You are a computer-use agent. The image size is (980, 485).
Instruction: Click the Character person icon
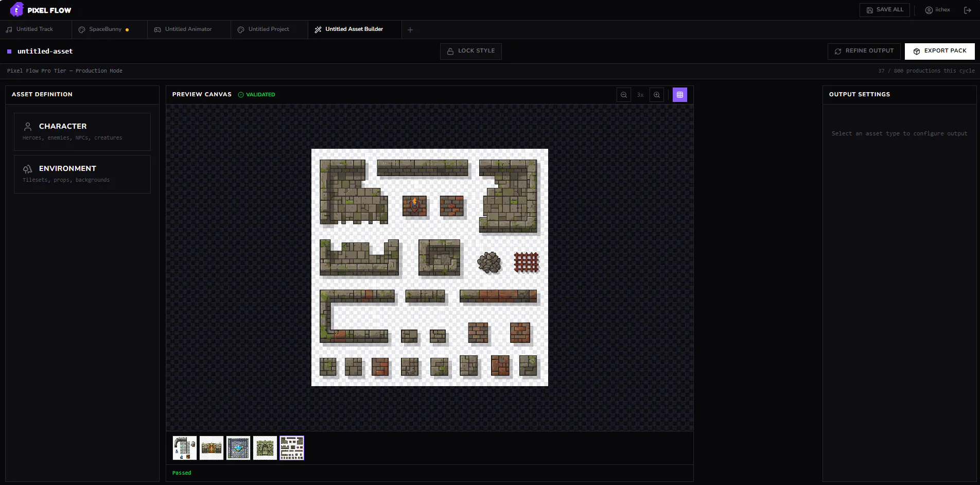[28, 126]
